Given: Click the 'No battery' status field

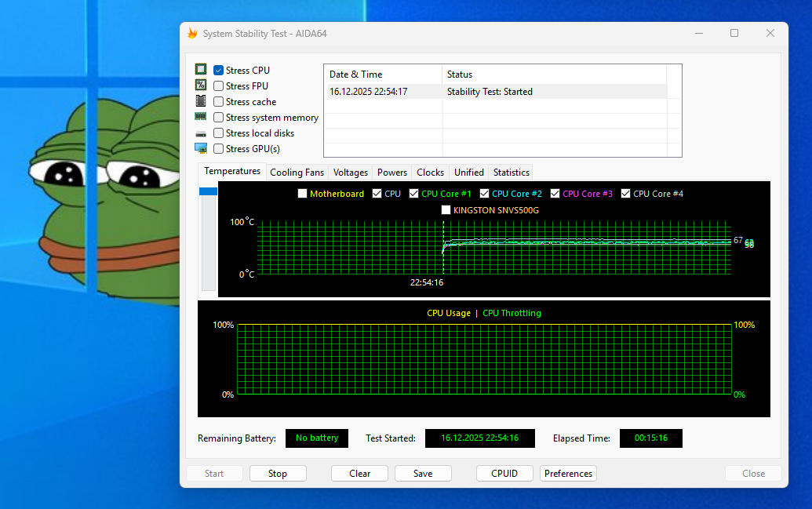Looking at the screenshot, I should coord(317,438).
